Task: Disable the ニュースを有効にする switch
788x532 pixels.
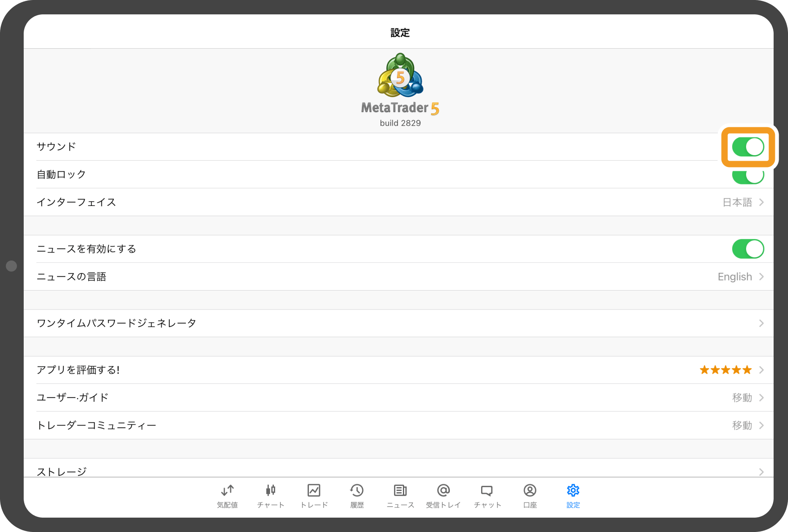Action: 748,249
